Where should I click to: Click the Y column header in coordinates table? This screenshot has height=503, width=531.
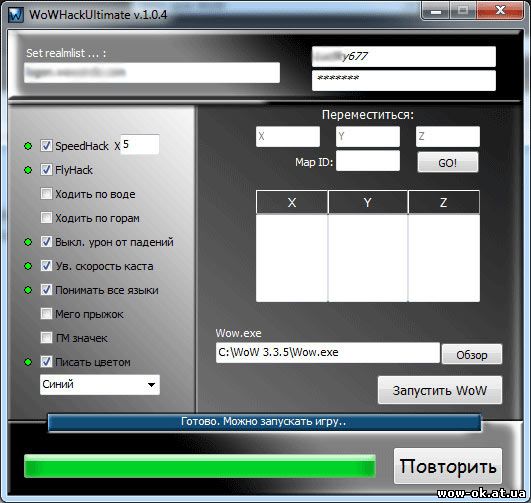click(x=368, y=202)
